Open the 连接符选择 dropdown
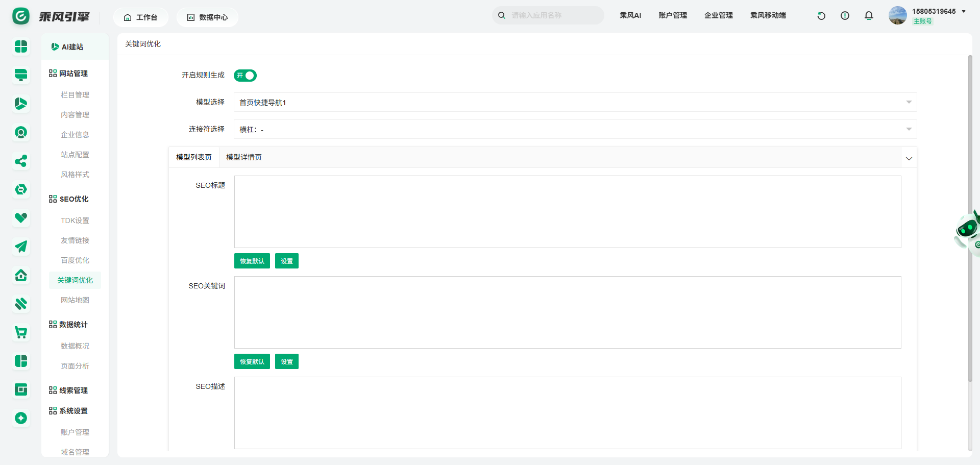 [x=575, y=129]
